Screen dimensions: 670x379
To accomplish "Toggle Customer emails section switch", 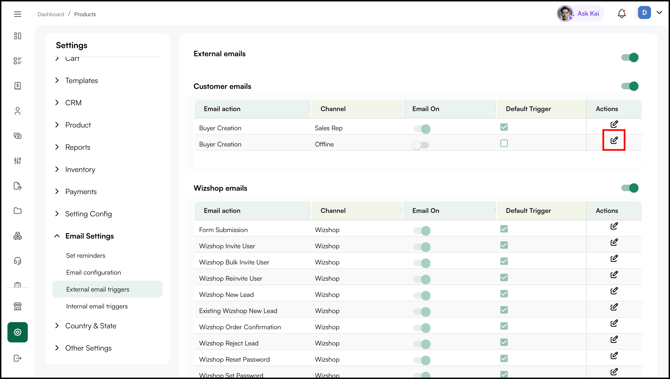I will [x=630, y=86].
